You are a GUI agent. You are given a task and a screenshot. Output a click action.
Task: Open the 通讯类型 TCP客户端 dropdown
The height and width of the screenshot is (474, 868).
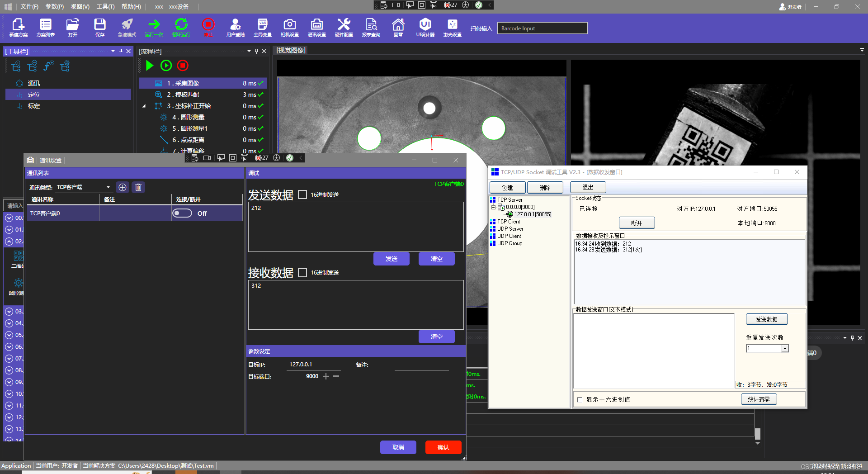coord(108,187)
